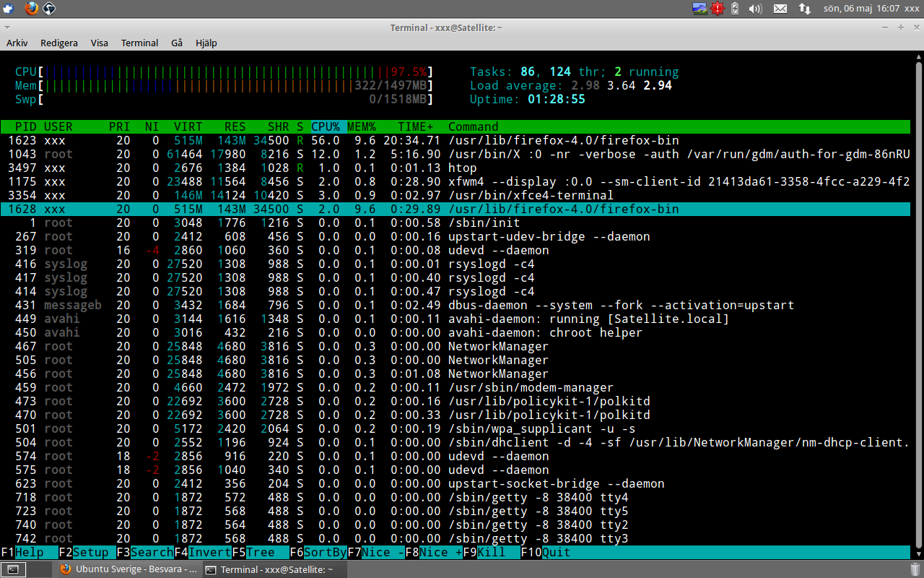Click the battery status icon
Viewport: 924px width, 578px height.
735,9
